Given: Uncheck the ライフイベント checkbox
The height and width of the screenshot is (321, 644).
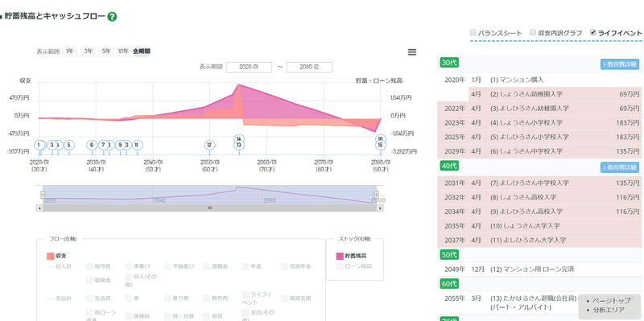Looking at the screenshot, I should click(592, 32).
